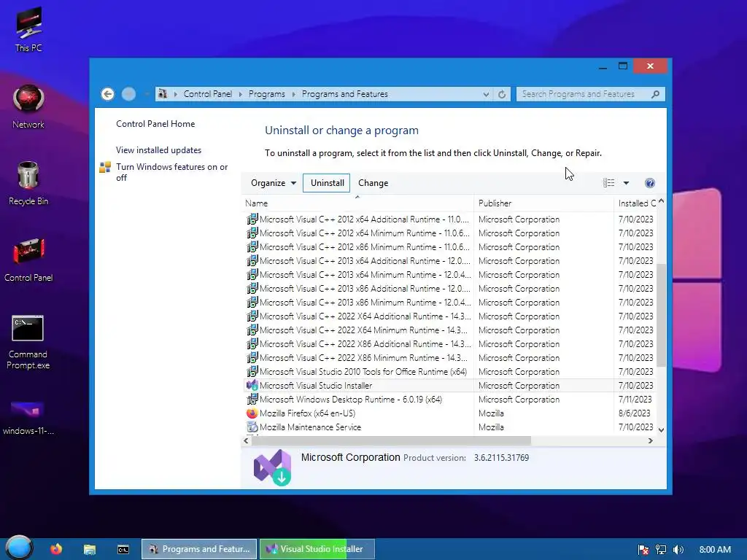Sort by the Publisher column header

pyautogui.click(x=544, y=203)
